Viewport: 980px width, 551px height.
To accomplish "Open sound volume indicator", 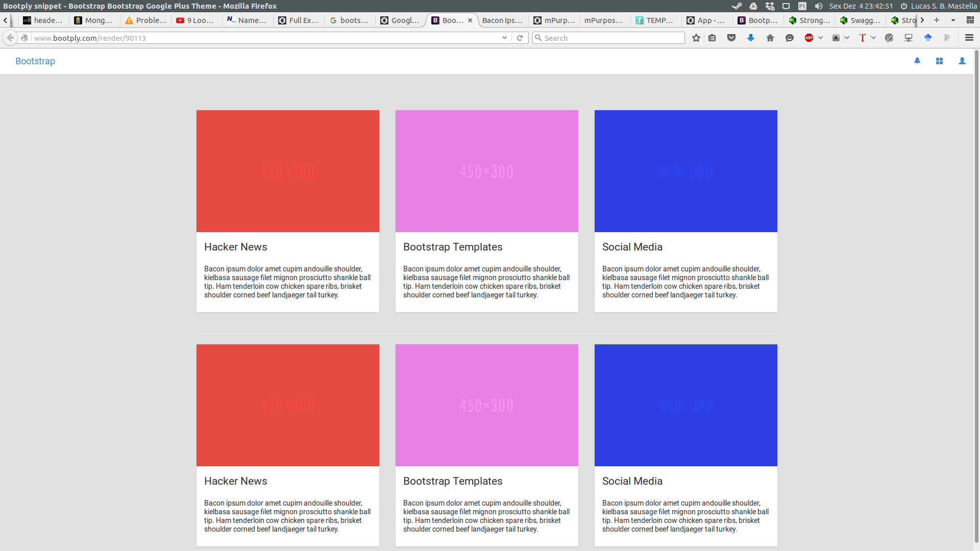I will pos(819,6).
